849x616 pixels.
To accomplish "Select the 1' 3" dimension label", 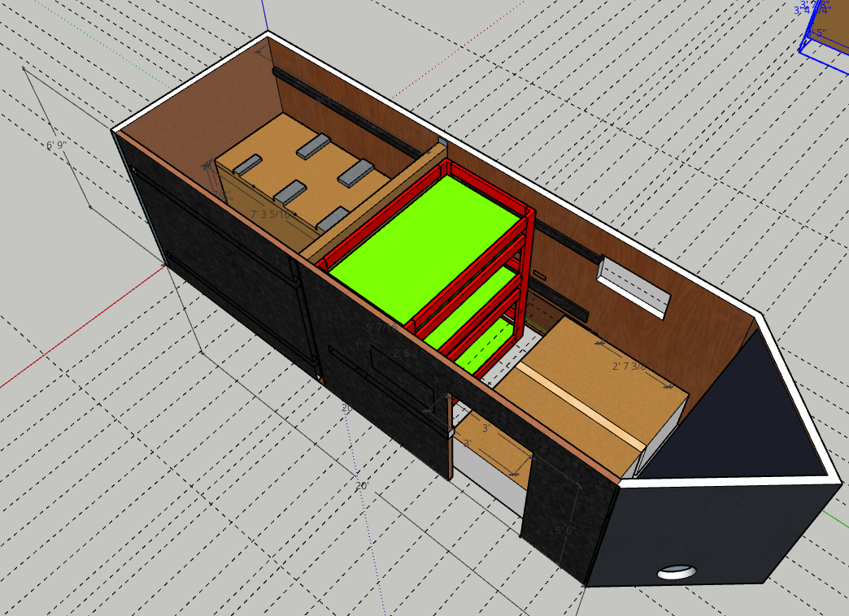I will point(364,346).
